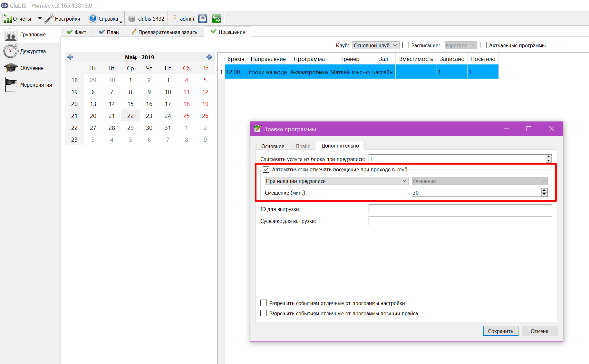Open the Клуб dropdown Основной клуб
The width and height of the screenshot is (589, 364).
[x=376, y=45]
